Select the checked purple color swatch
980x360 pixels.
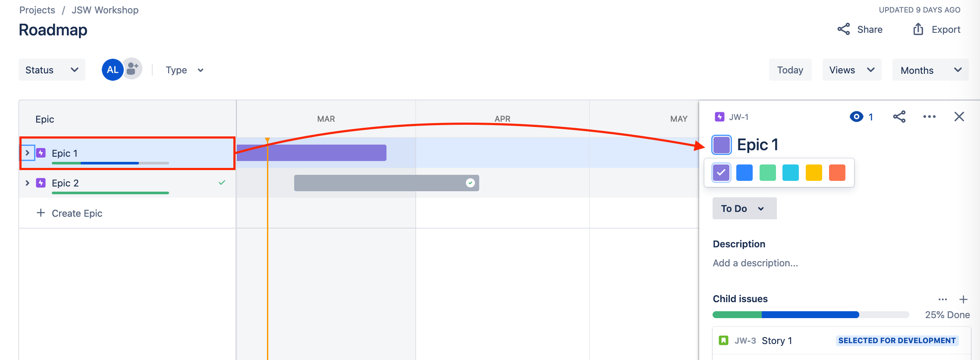click(721, 173)
